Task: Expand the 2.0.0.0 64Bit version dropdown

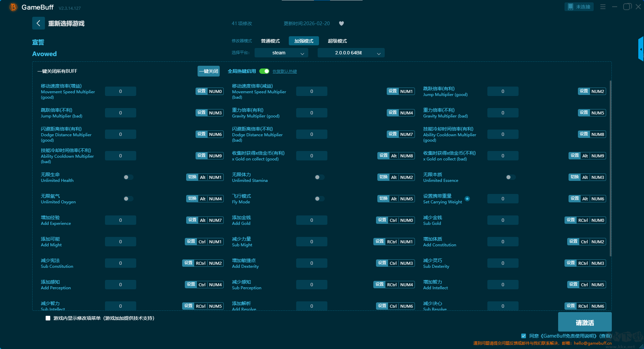Action: [351, 53]
